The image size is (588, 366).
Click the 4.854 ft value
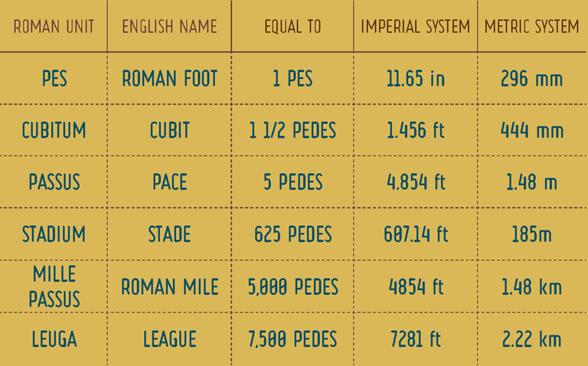click(x=416, y=182)
